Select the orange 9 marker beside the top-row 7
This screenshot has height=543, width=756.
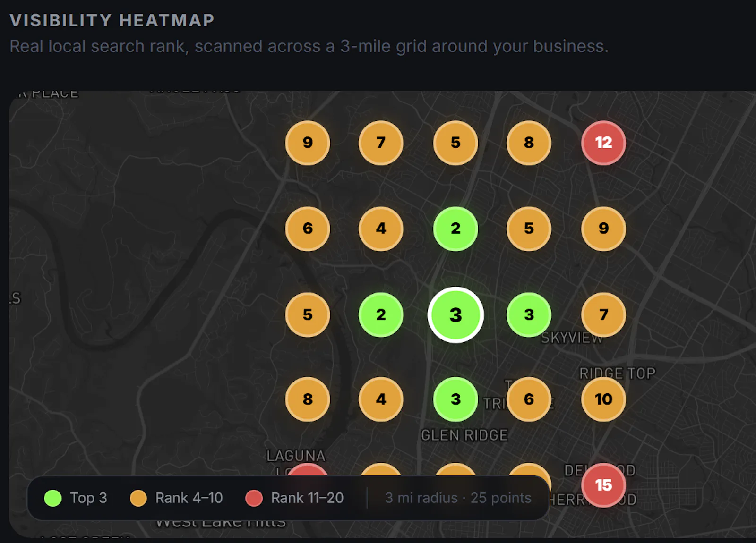(x=308, y=143)
